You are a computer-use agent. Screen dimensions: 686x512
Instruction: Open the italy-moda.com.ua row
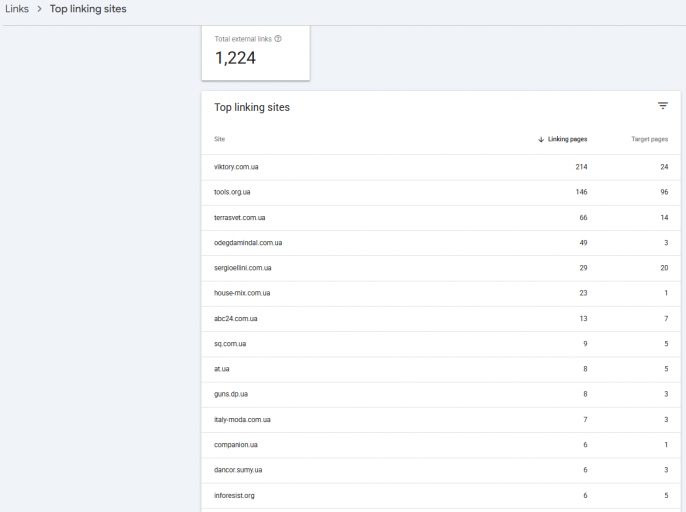(x=441, y=420)
